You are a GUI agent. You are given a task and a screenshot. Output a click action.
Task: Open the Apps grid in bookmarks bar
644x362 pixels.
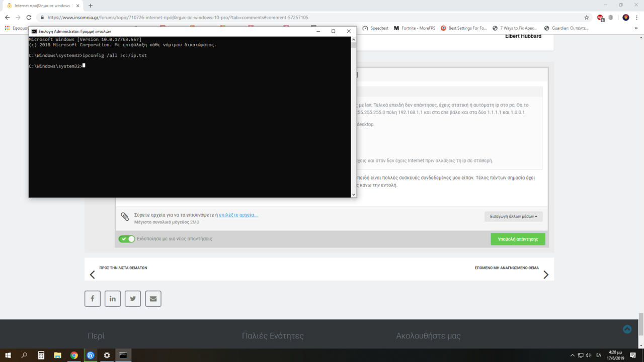[x=7, y=28]
